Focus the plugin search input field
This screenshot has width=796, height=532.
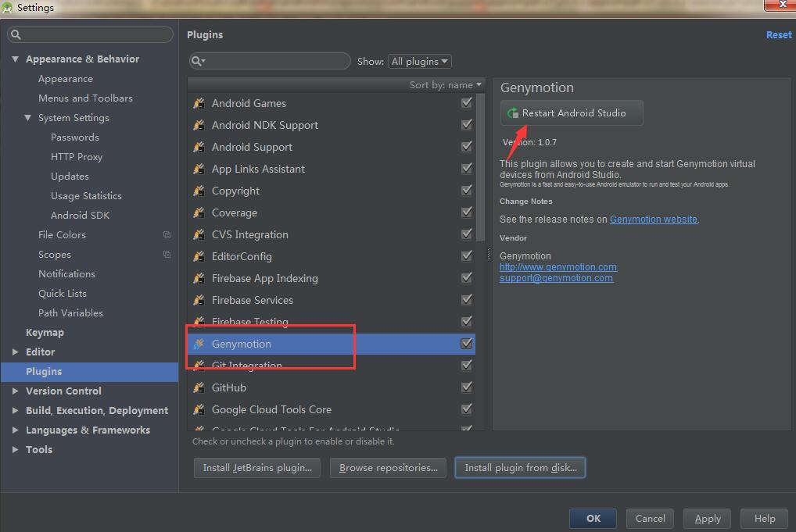coord(270,62)
